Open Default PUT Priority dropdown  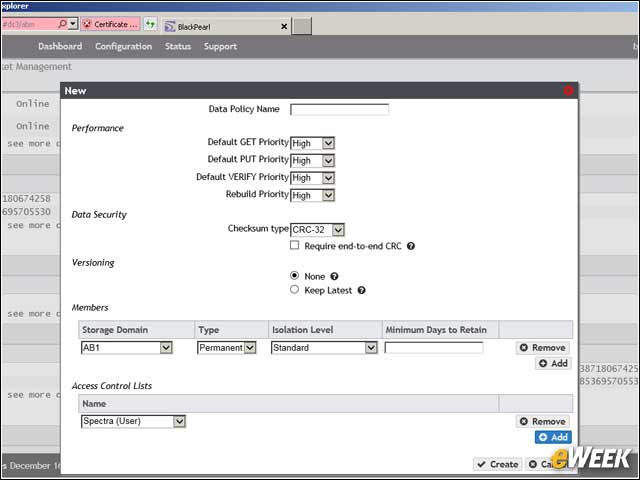312,160
